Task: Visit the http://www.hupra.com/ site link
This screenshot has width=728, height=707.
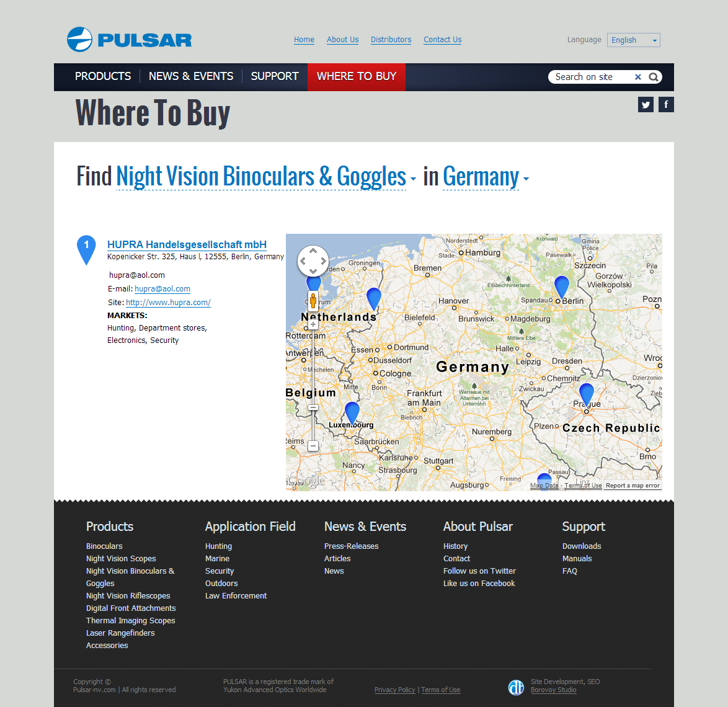Action: tap(168, 303)
